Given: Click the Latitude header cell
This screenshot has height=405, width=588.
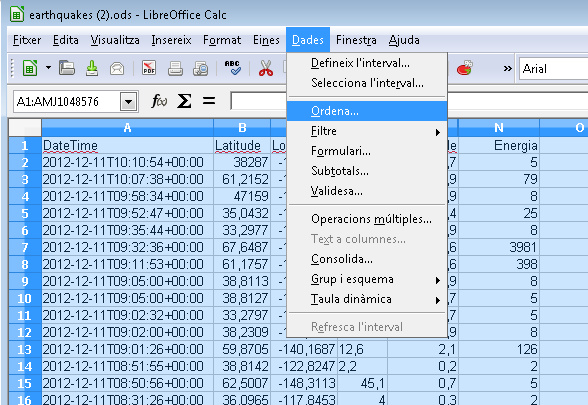Looking at the screenshot, I should (242, 145).
